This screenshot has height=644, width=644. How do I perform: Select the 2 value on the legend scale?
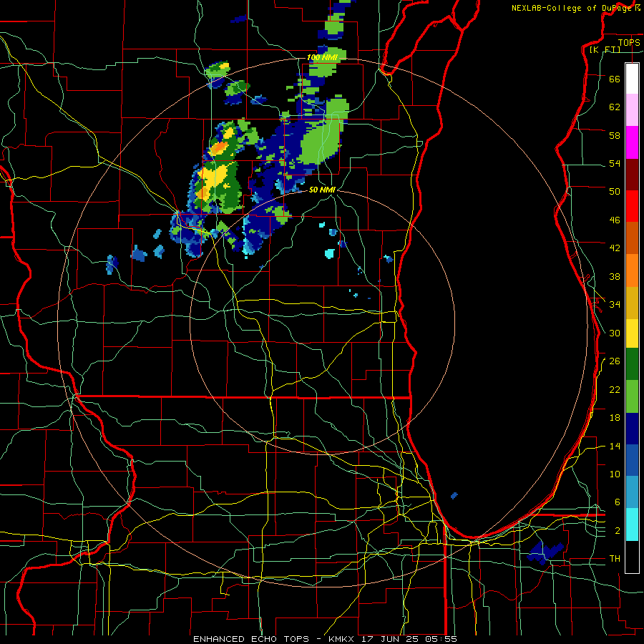[617, 531]
